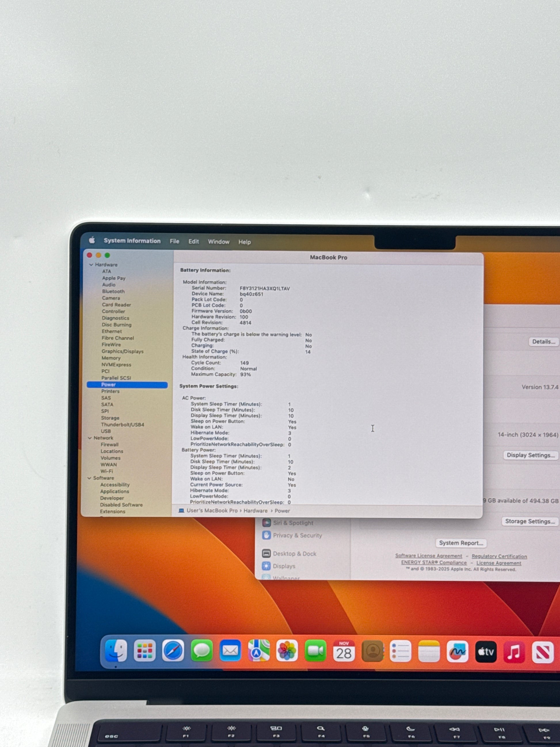Collapse the Software tree section
Image resolution: width=560 pixels, height=747 pixels.
[x=89, y=478]
